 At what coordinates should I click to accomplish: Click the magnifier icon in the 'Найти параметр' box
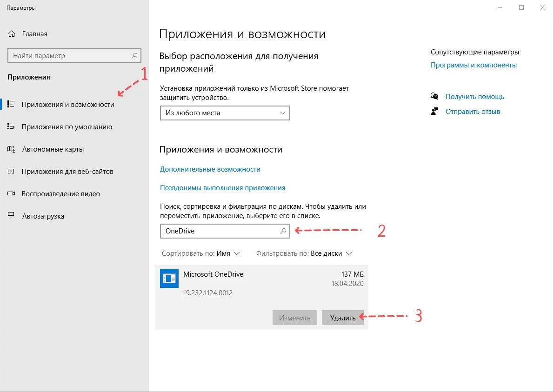coord(134,56)
